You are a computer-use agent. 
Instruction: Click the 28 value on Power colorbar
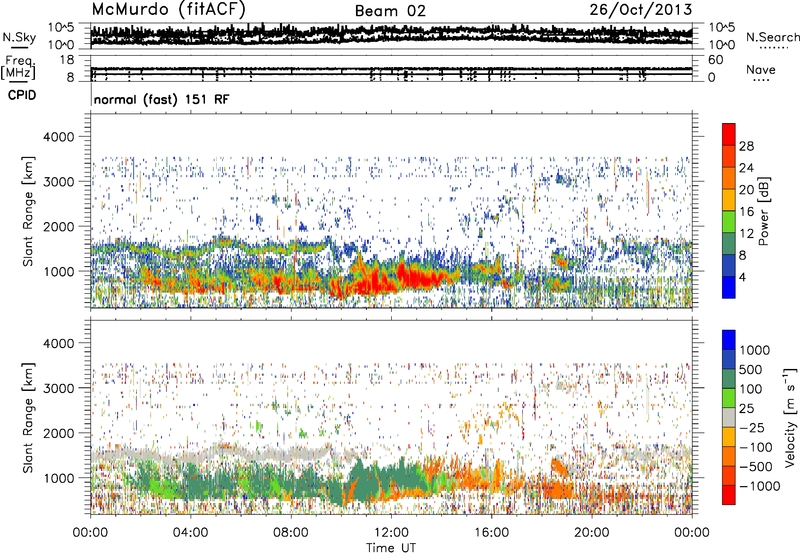pos(746,146)
